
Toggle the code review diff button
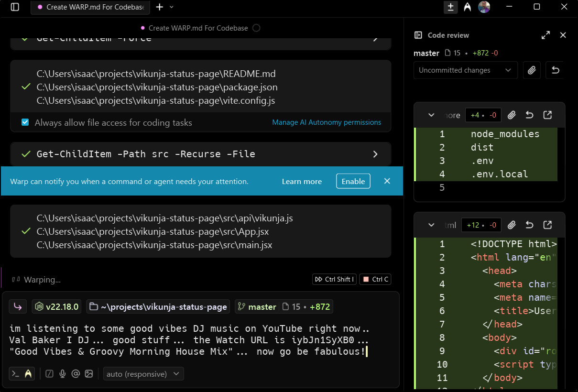(x=450, y=7)
